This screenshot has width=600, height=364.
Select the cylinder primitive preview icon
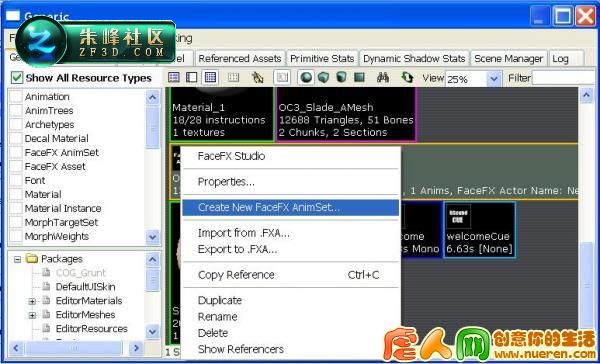coord(341,78)
